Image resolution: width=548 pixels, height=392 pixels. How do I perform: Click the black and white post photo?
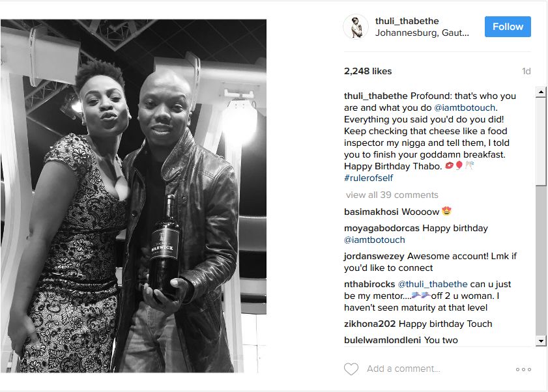(x=134, y=195)
